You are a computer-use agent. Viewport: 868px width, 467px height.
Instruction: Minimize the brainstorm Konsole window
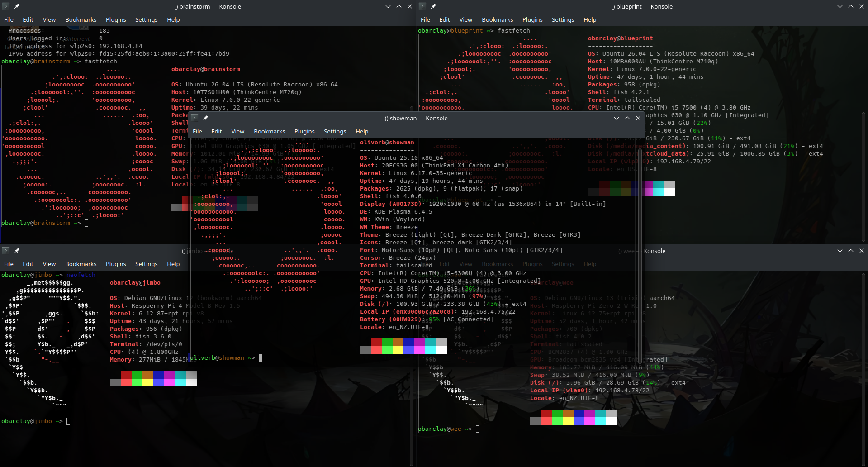[x=388, y=6]
